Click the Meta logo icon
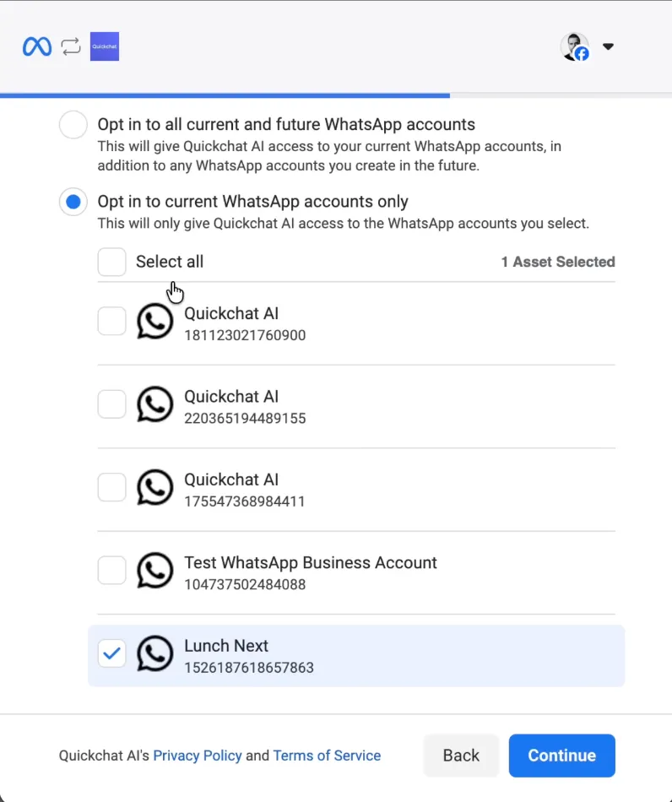This screenshot has width=672, height=802. 37,46
